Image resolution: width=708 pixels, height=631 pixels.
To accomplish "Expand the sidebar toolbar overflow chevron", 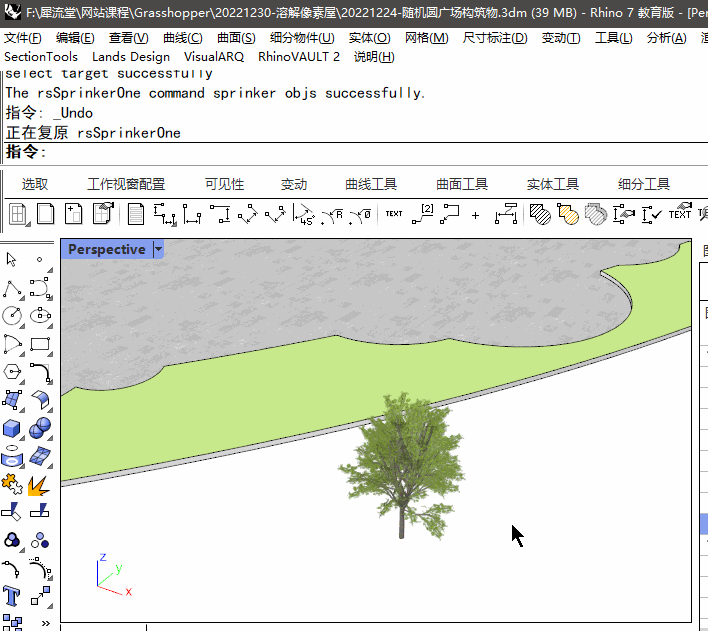I will tap(45, 623).
